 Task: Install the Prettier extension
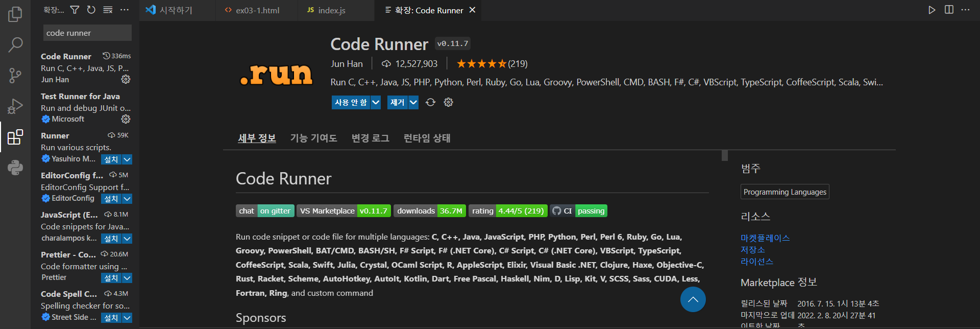coord(111,278)
